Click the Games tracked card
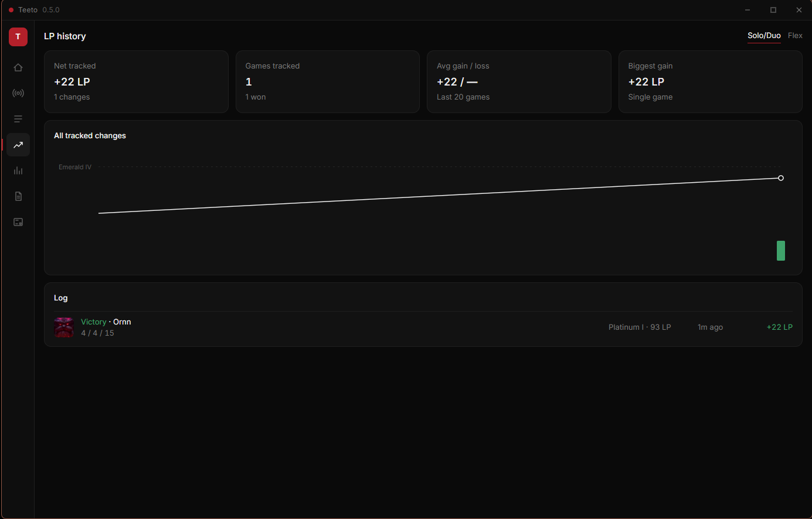This screenshot has width=812, height=519. pyautogui.click(x=327, y=81)
